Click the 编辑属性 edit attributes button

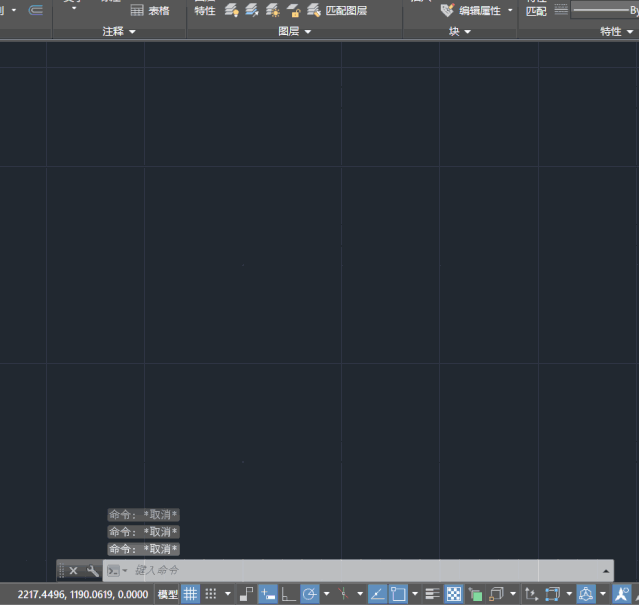point(471,10)
